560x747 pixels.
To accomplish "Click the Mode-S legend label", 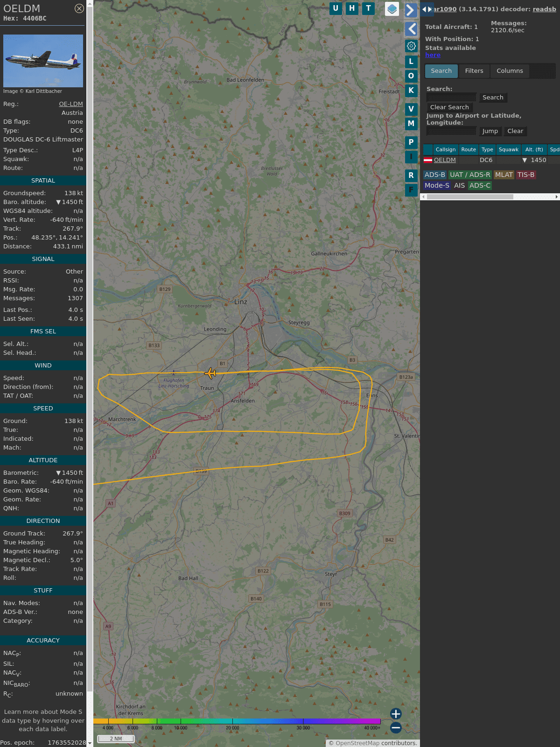I will [437, 186].
